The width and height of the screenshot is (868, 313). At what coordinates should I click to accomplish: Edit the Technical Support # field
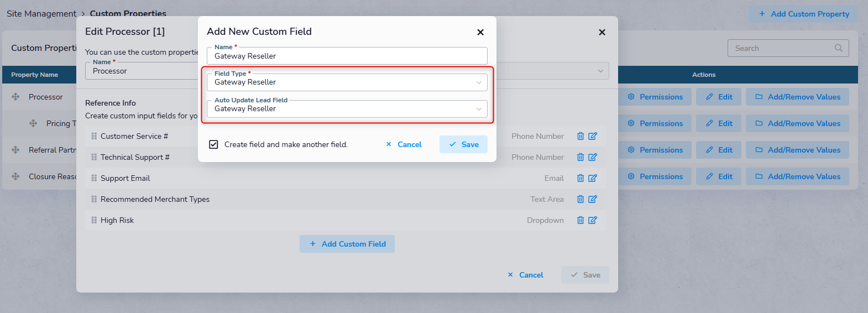click(593, 157)
